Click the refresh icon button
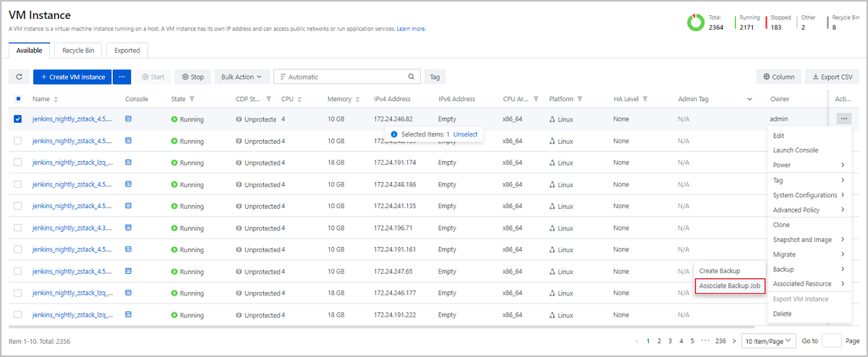The height and width of the screenshot is (357, 868). [19, 77]
